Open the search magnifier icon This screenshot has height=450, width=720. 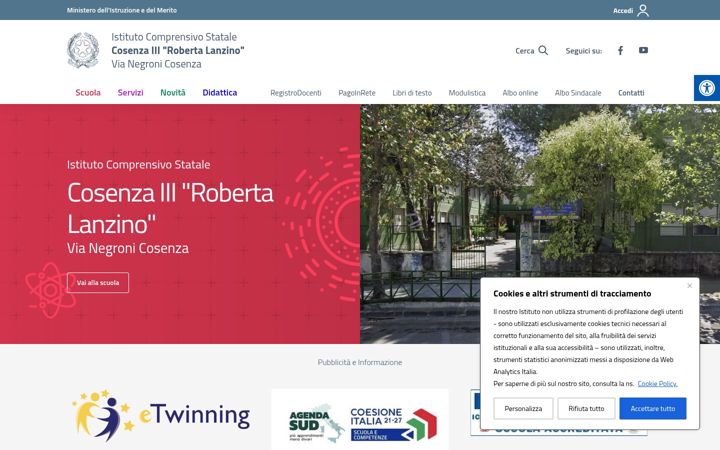pyautogui.click(x=543, y=50)
